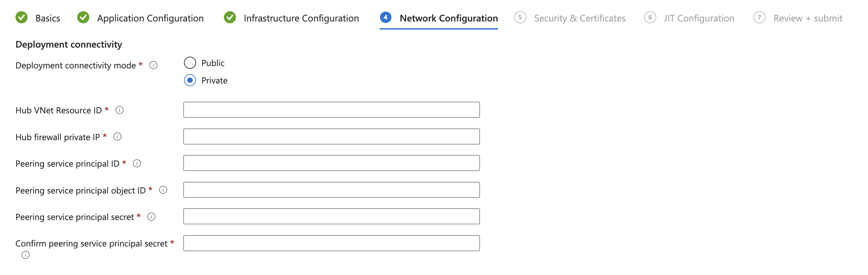The width and height of the screenshot is (868, 275).
Task: Click info icon beside Peering service principal secret
Action: (151, 217)
